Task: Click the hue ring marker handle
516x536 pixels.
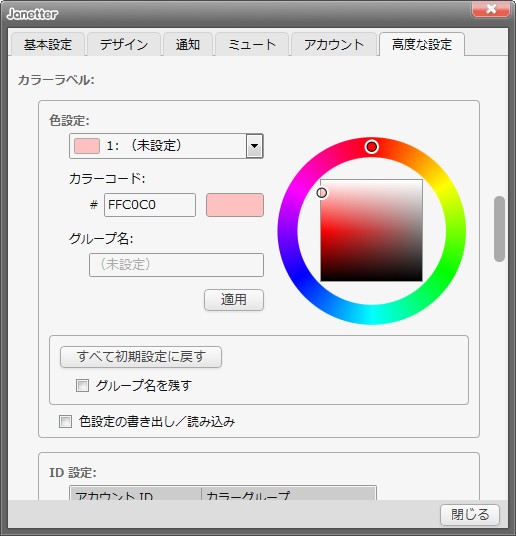Action: (x=371, y=147)
